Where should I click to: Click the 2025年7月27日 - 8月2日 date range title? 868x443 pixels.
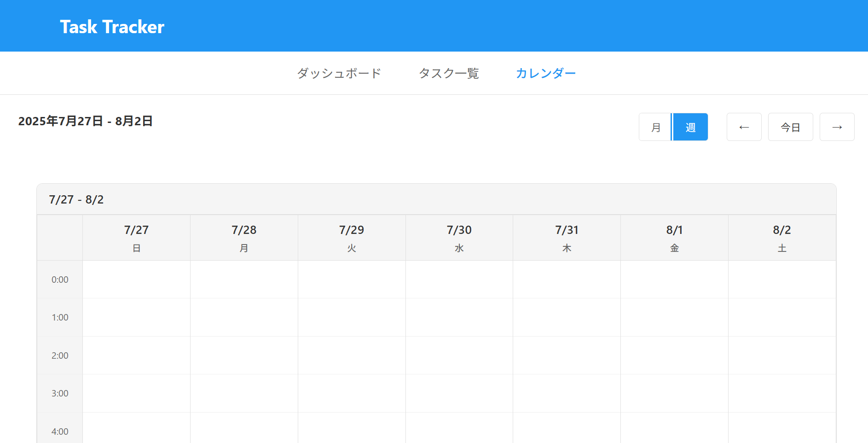[x=85, y=121]
